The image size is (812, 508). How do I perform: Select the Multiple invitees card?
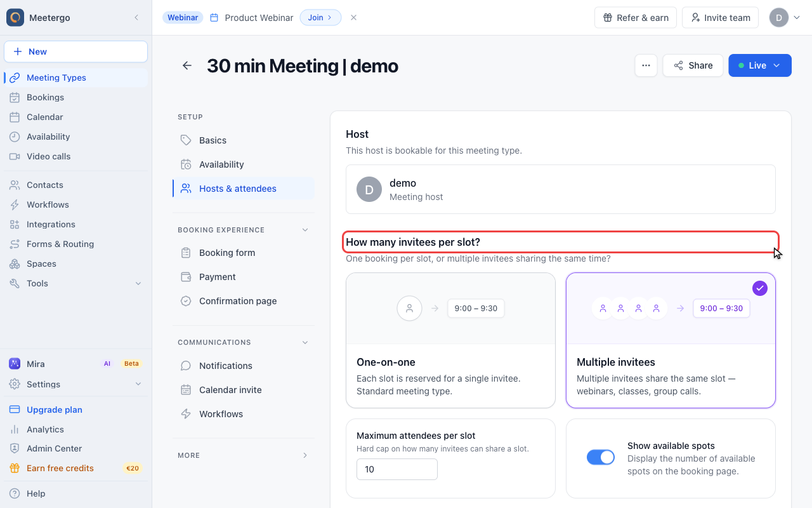coord(671,340)
